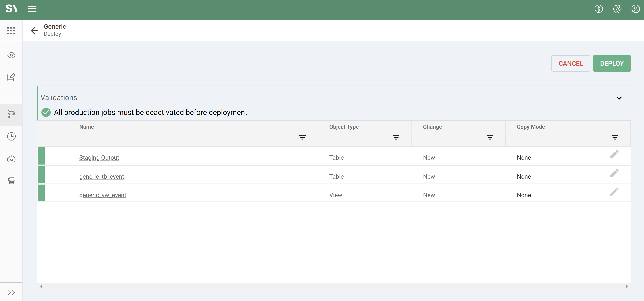Open the edit pencil-note icon in sidebar

pos(11,77)
